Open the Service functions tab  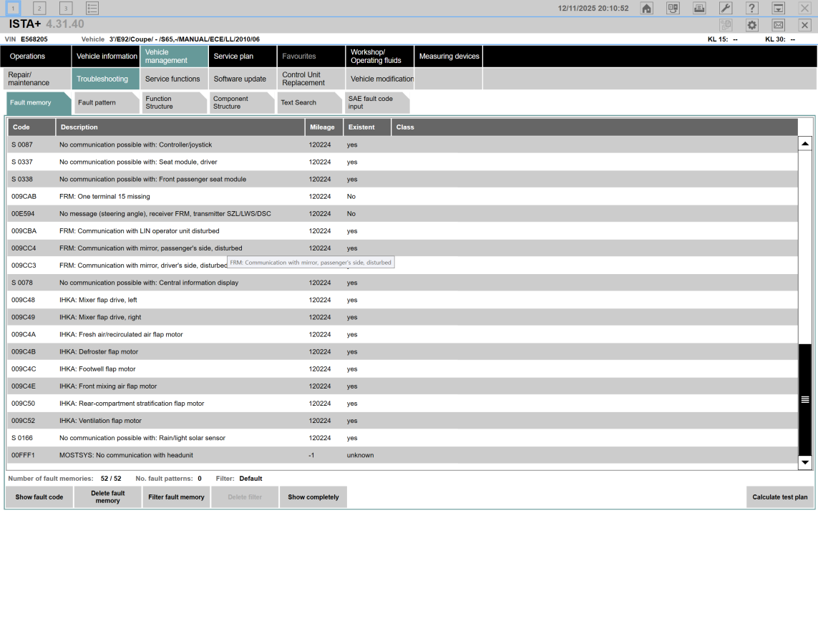tap(172, 79)
